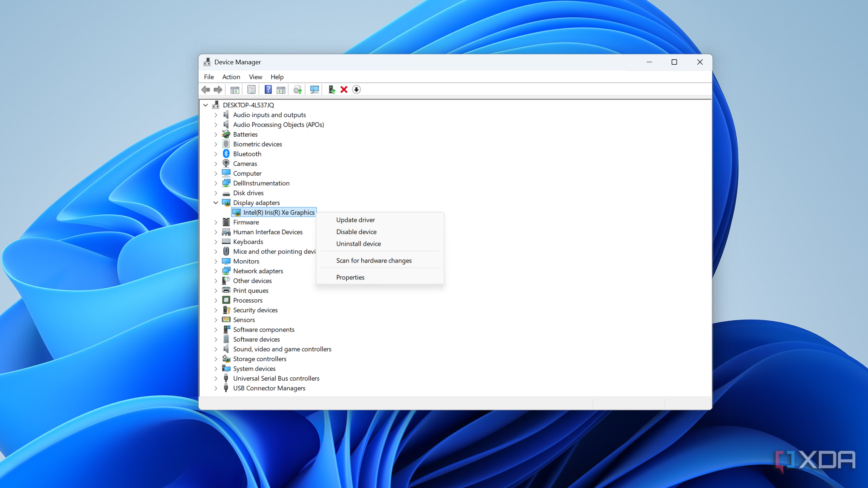
Task: Select the Software components row
Action: pos(264,329)
